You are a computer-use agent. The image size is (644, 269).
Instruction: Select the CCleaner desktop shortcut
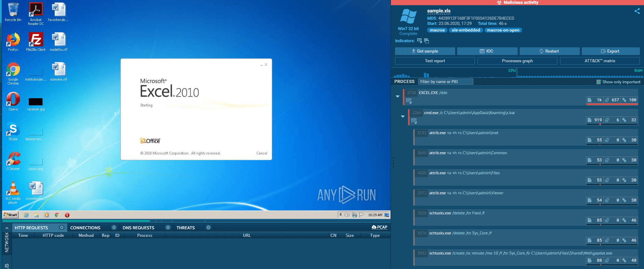(x=13, y=161)
